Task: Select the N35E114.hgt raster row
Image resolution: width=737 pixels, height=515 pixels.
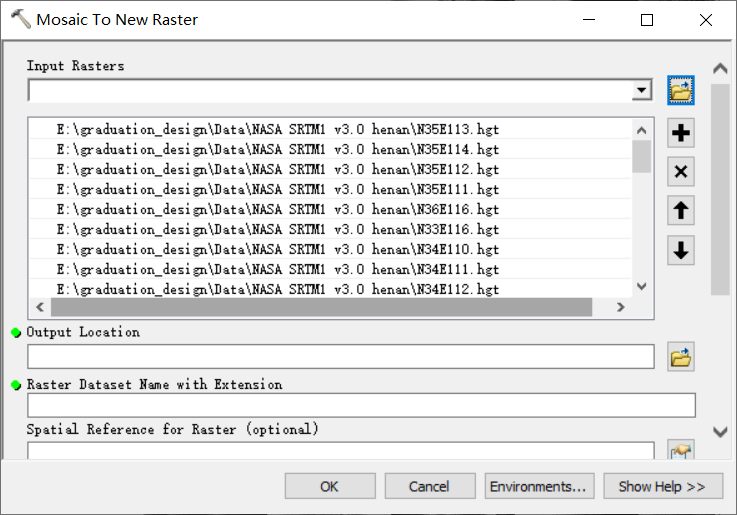Action: [x=330, y=149]
